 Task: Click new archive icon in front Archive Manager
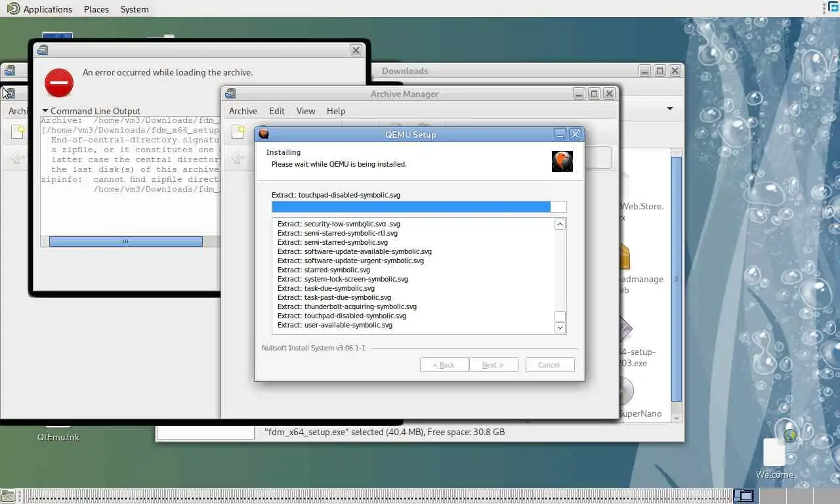click(239, 132)
